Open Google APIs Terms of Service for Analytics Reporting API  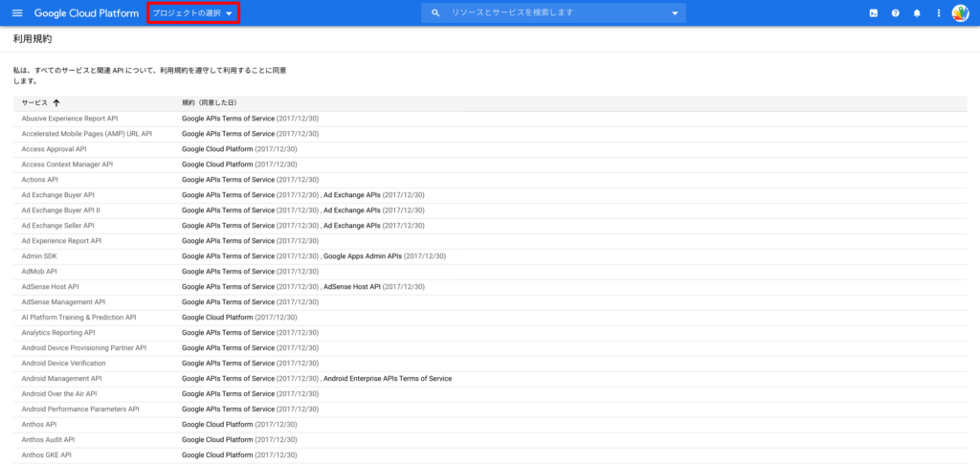click(228, 333)
